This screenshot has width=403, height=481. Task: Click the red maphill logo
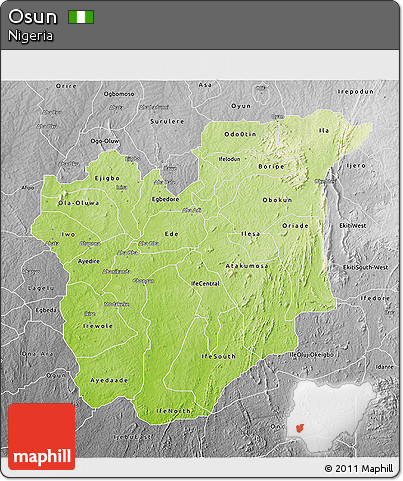(42, 436)
